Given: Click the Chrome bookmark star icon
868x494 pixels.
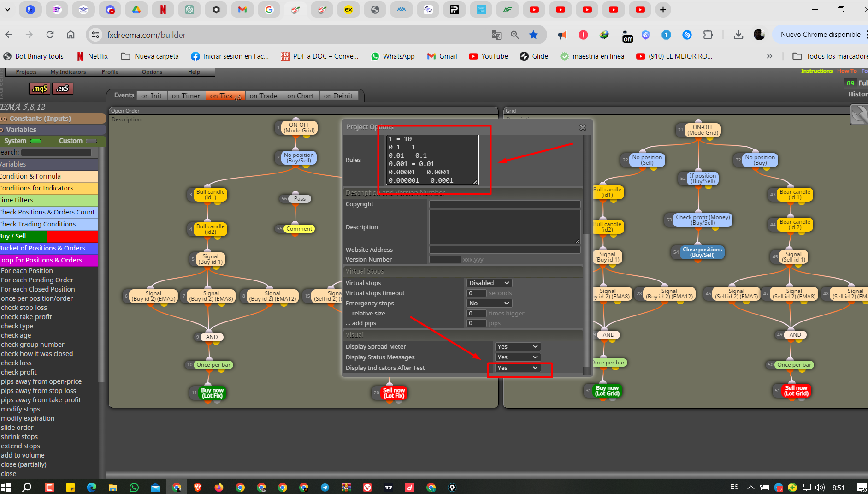Looking at the screenshot, I should click(533, 35).
